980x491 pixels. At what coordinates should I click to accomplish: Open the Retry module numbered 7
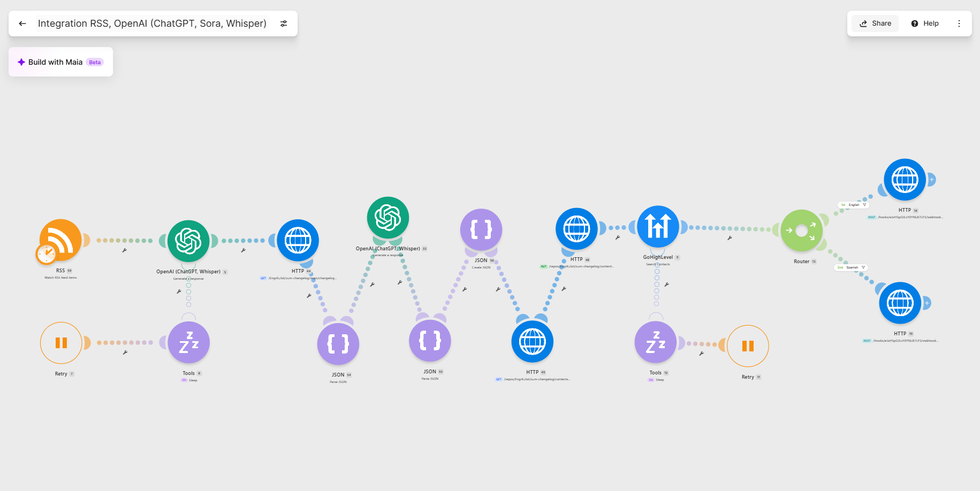pyautogui.click(x=61, y=343)
